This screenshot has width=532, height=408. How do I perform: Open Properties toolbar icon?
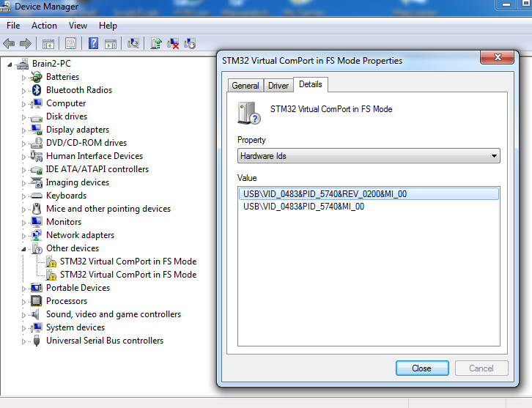coord(70,44)
